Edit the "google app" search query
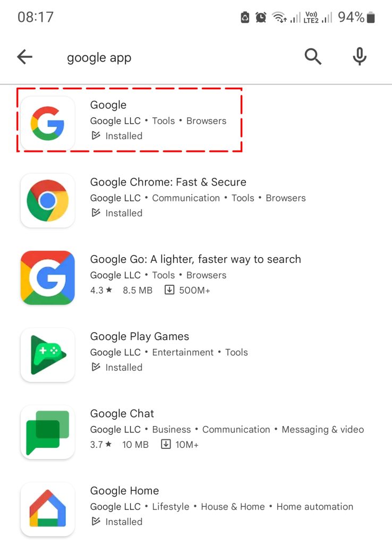Screen dimensions: 392x544 tap(99, 57)
